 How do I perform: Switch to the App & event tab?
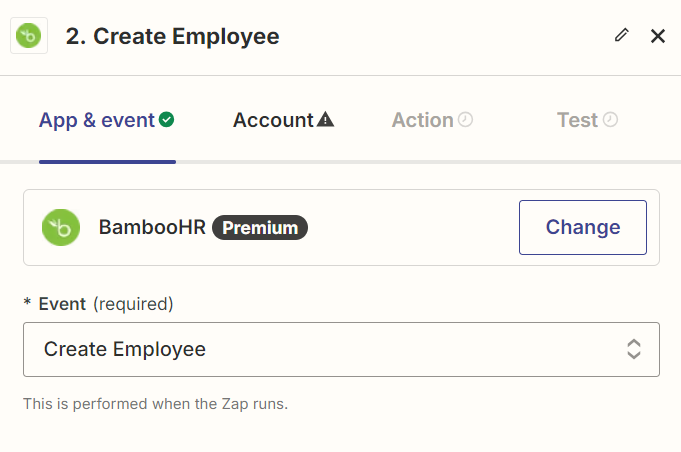click(97, 120)
